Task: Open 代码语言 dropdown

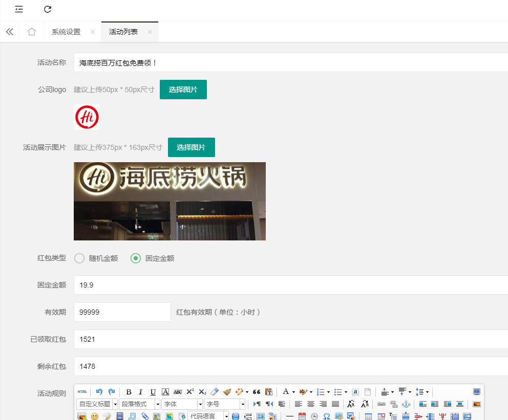Action: tap(208, 416)
